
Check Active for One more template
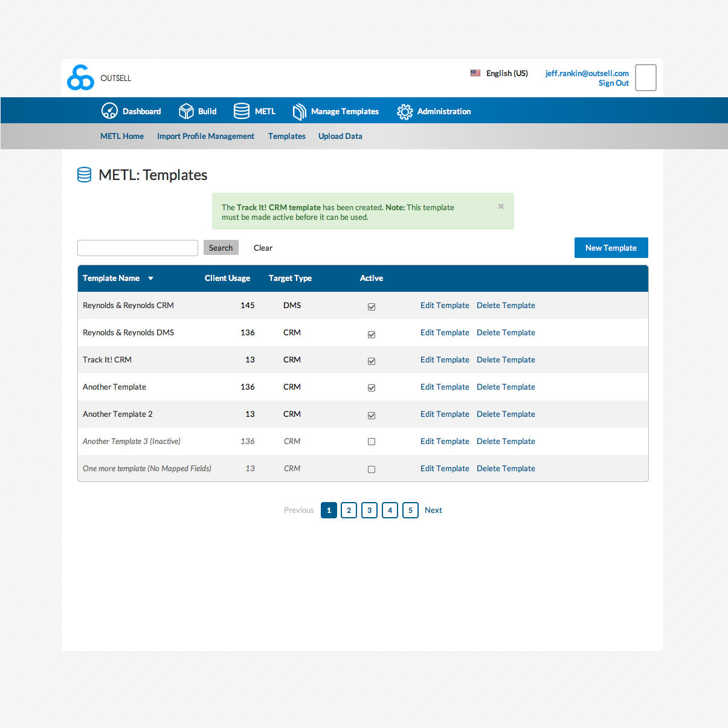[372, 469]
